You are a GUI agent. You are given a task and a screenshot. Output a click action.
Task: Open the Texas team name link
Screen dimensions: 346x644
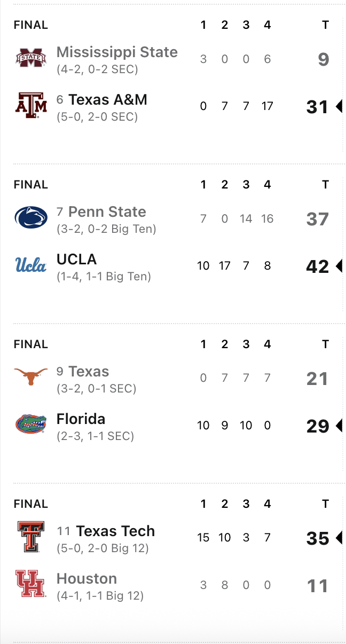[x=89, y=372]
